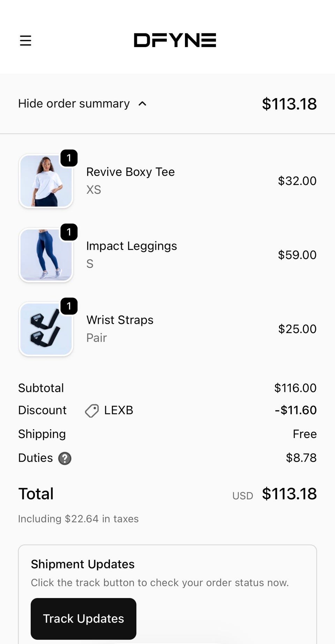Click the Duties amount $8.78
Screen dimensions: 335x644
pyautogui.click(x=301, y=458)
